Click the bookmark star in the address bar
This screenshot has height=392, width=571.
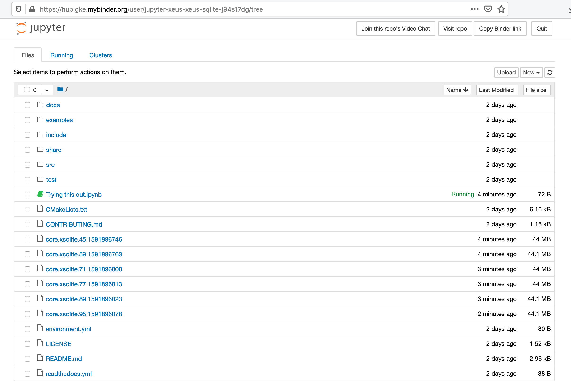[501, 9]
